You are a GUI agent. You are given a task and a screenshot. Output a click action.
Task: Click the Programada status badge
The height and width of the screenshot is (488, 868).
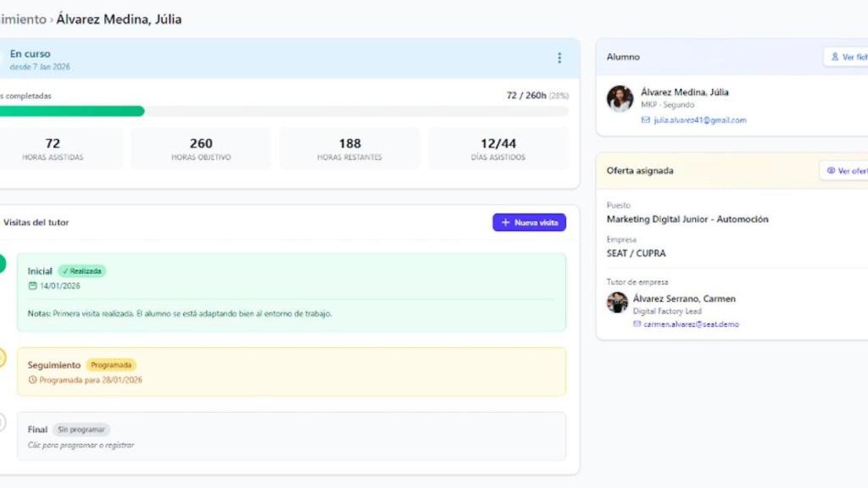[x=110, y=365]
